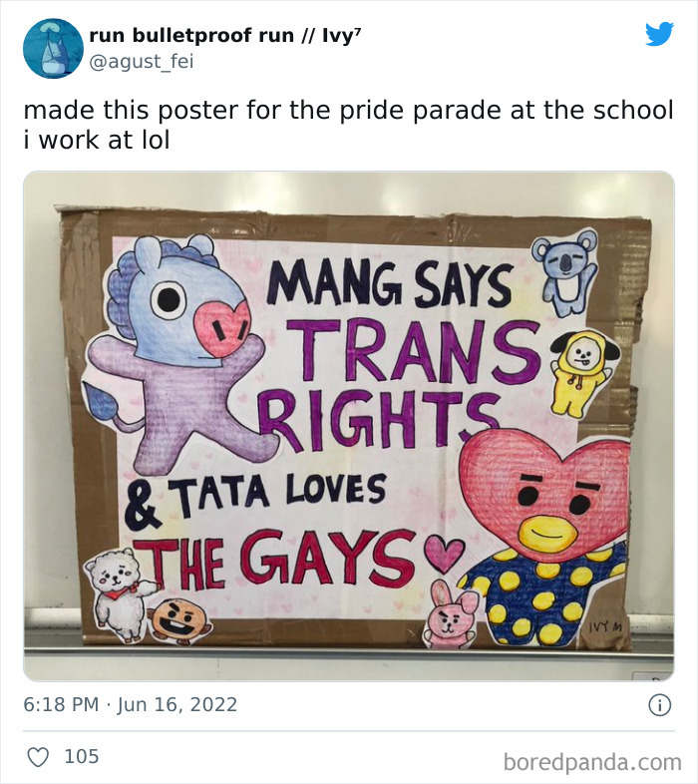Click the tweet text about pride parade
The height and width of the screenshot is (784, 698).
coord(348,125)
